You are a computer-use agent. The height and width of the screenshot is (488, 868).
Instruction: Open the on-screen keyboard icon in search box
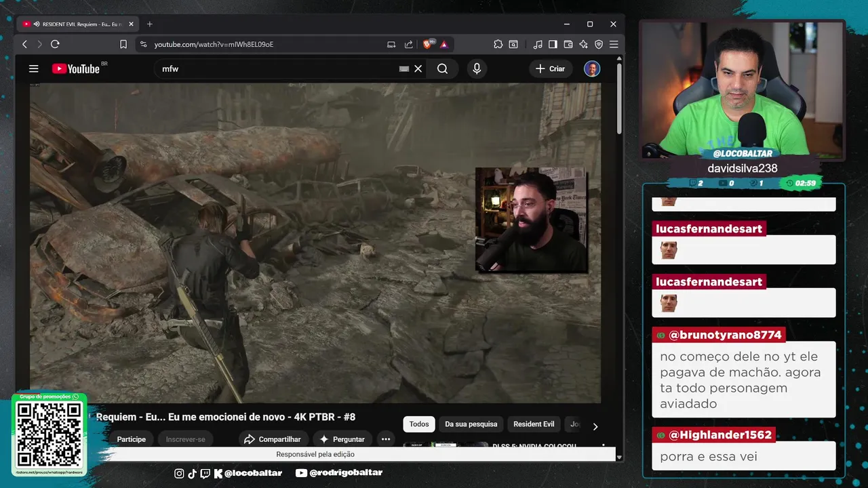[404, 68]
